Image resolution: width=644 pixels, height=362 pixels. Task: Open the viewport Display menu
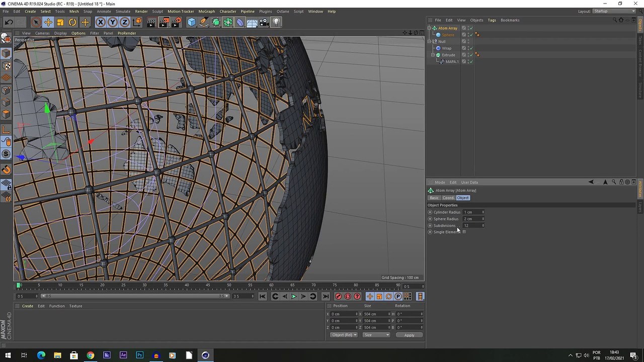coord(60,33)
